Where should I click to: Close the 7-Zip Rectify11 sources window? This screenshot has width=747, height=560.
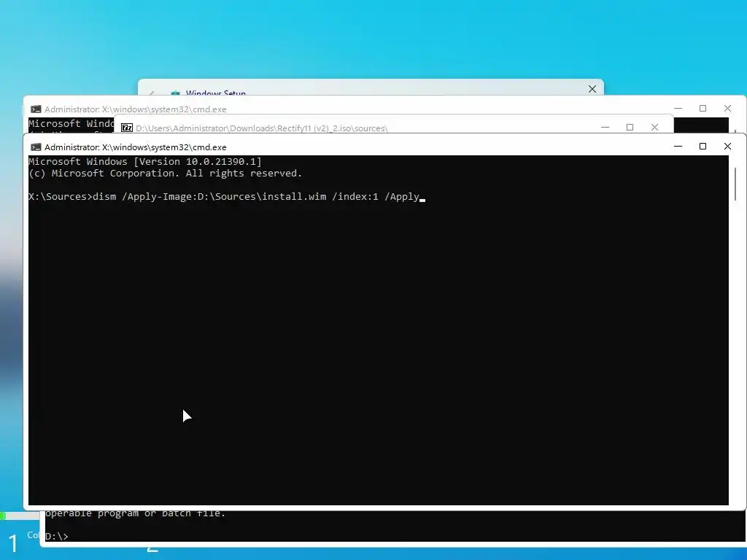point(654,127)
